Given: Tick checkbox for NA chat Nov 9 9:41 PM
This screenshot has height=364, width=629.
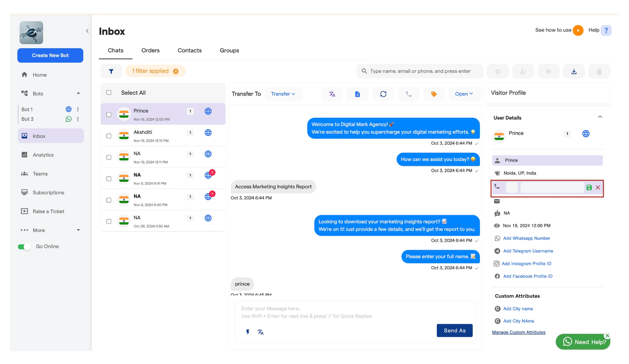Looking at the screenshot, I should point(109,179).
